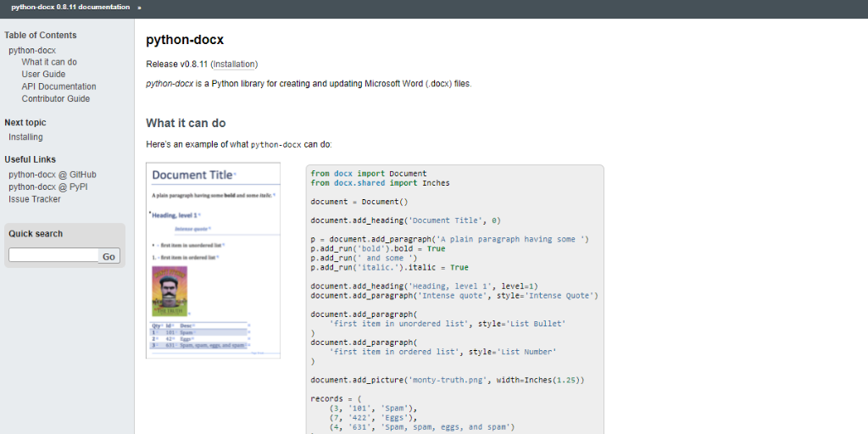This screenshot has width=868, height=434.
Task: Click the add_picture 'monty-truth.png' code line
Action: coord(448,381)
